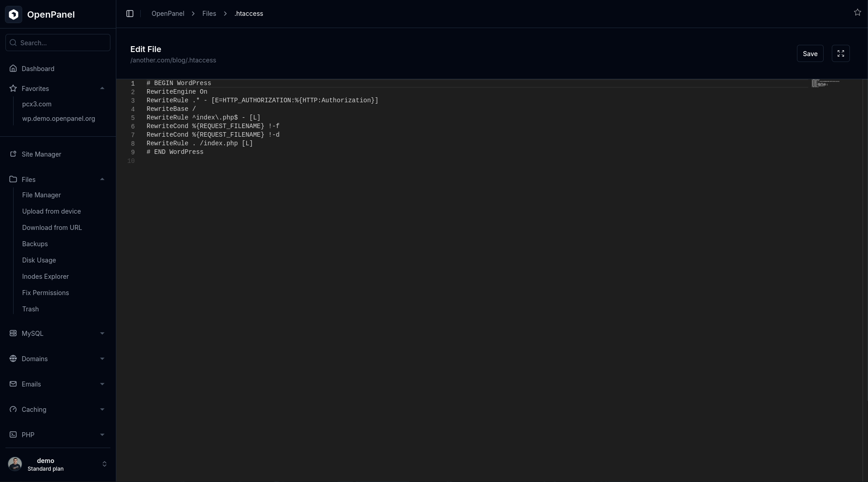The height and width of the screenshot is (482, 868).
Task: Click the Dashboard home icon
Action: click(13, 69)
